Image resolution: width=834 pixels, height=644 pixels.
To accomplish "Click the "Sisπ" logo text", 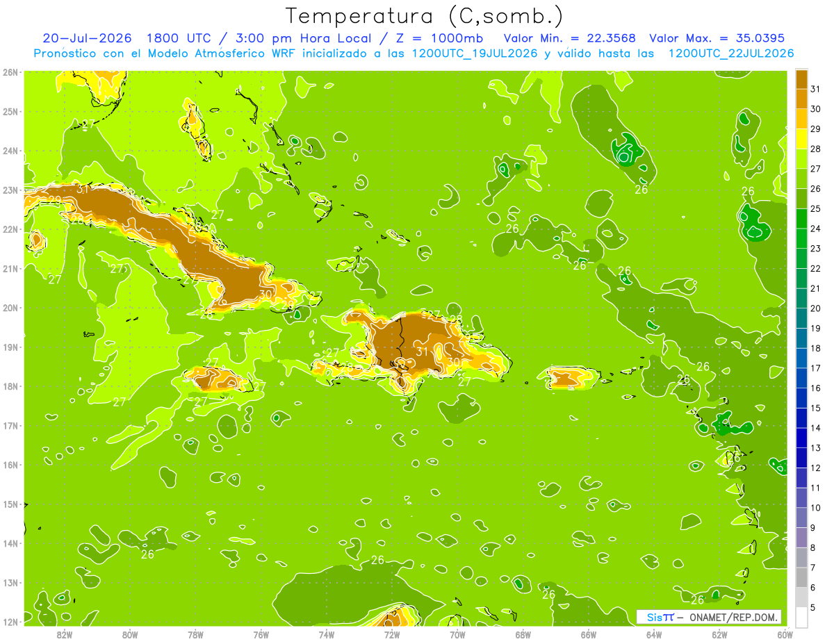I will pyautogui.click(x=660, y=617).
